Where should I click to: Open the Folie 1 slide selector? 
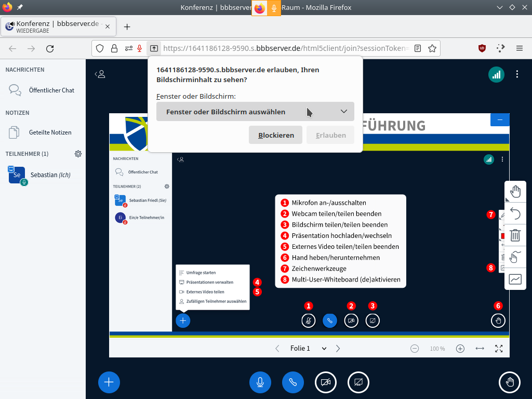(308, 349)
